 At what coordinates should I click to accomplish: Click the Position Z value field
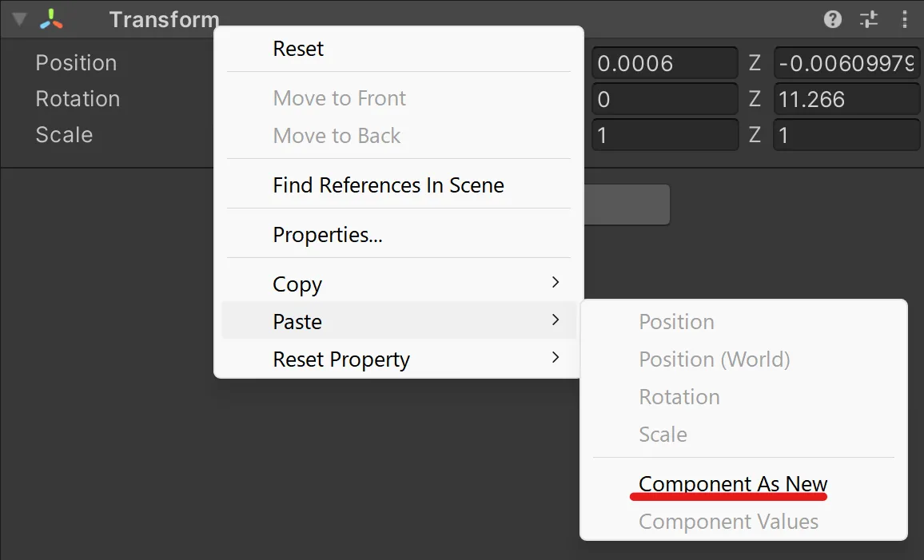point(846,63)
